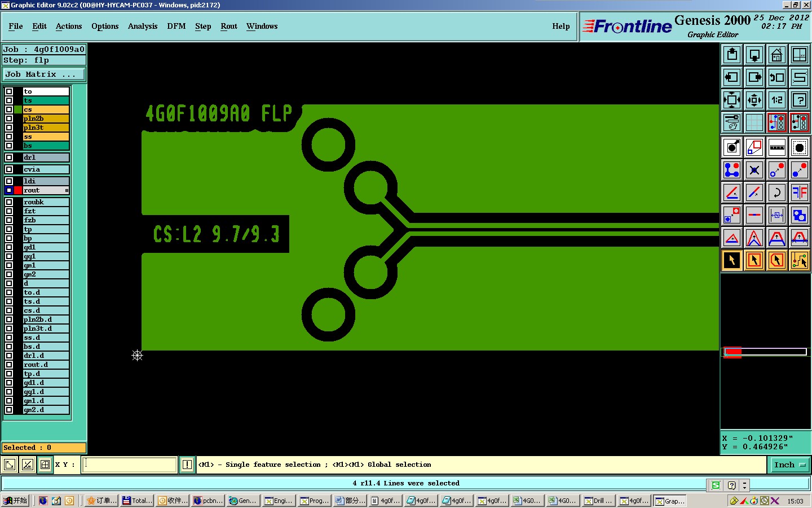Click the rectangle area select tool
Viewport: 812px width, 508px height.
pos(754,260)
